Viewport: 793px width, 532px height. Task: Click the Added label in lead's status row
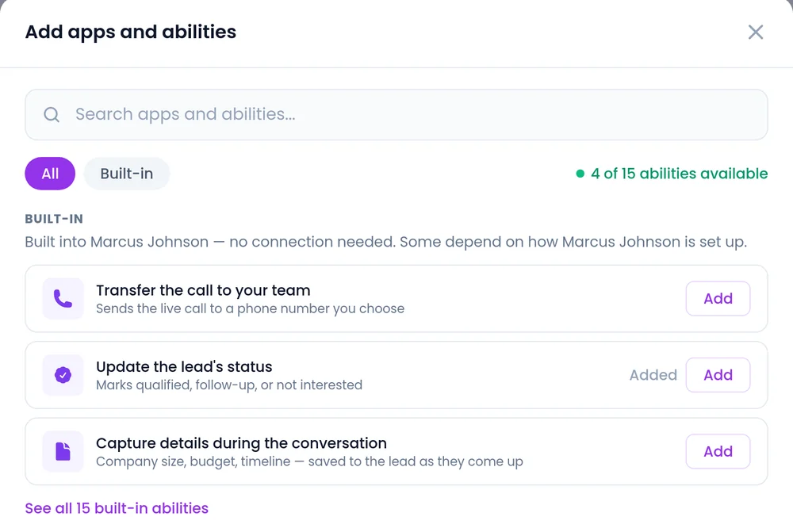click(x=653, y=375)
